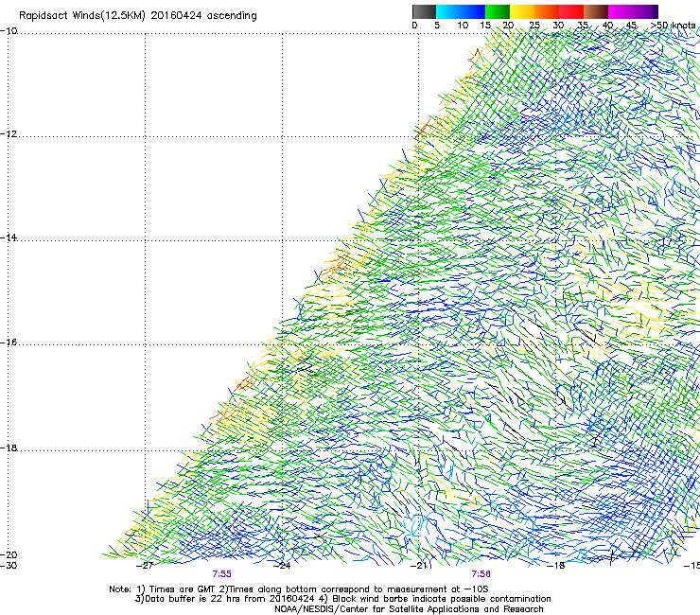Click the '25' label under the legend
The image size is (700, 615).
pyautogui.click(x=534, y=25)
